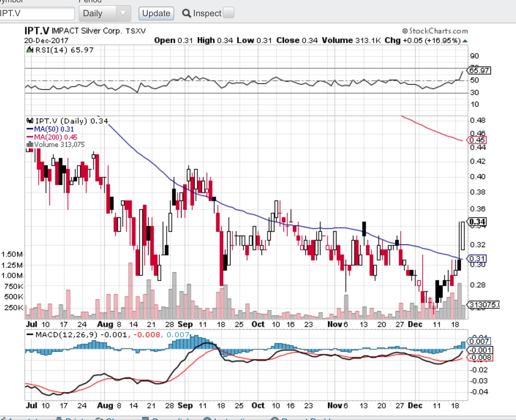Screen dimensions: 516x420
Task: Click the red MA(200) legend line swatch
Action: click(x=30, y=137)
